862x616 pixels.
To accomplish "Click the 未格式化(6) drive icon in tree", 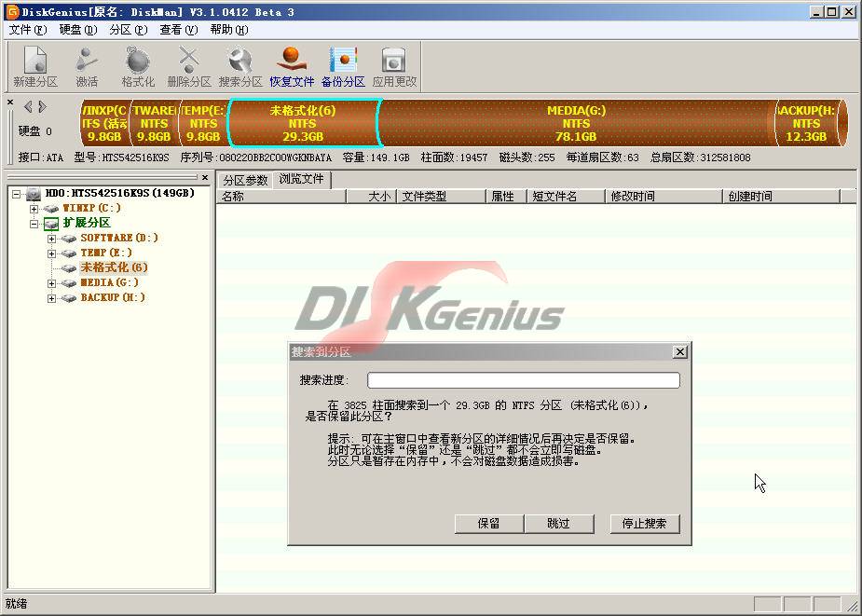I will pos(69,267).
